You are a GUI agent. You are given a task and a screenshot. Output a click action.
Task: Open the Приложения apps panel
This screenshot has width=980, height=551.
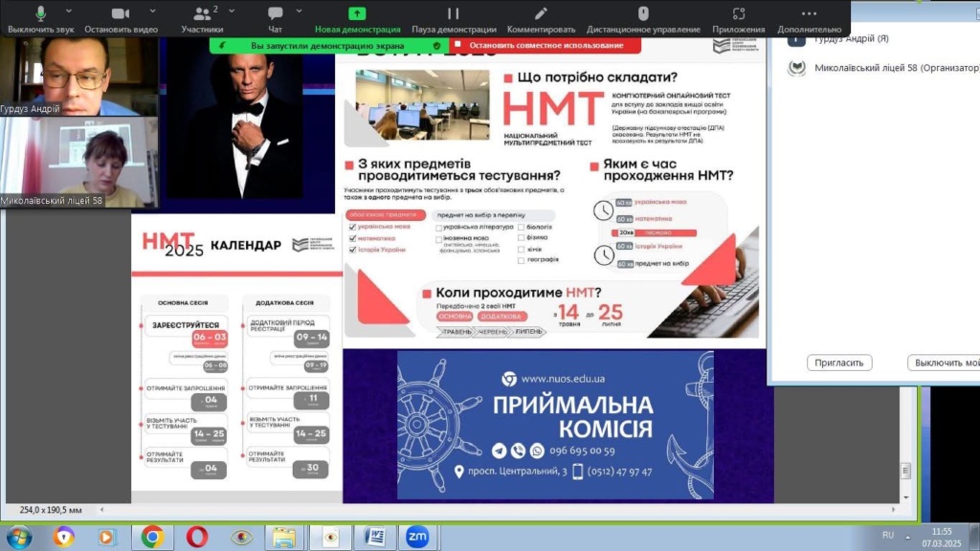pyautogui.click(x=738, y=19)
